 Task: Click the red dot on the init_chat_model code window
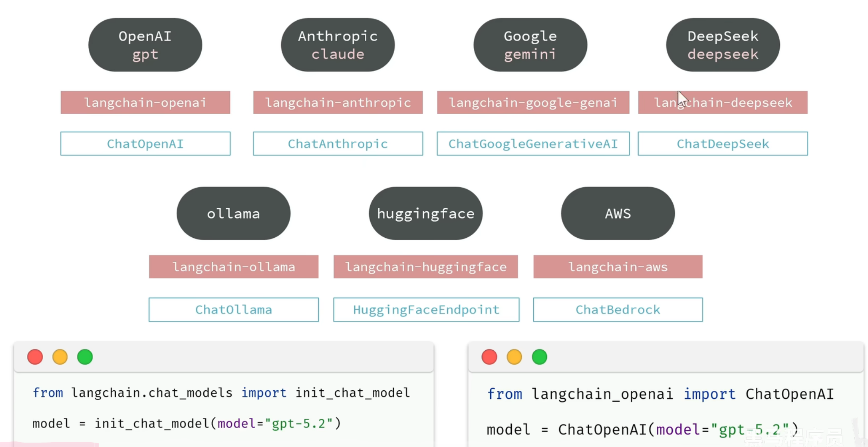(x=35, y=357)
